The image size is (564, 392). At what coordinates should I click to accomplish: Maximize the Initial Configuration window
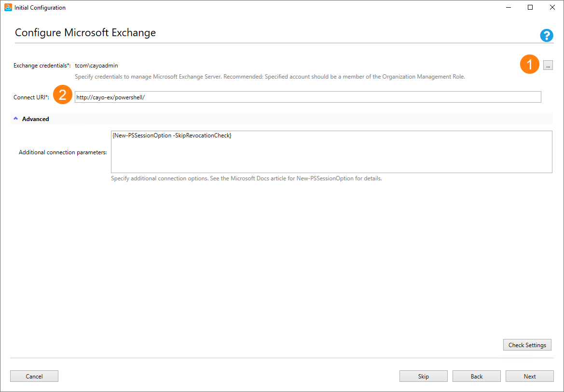tap(530, 7)
